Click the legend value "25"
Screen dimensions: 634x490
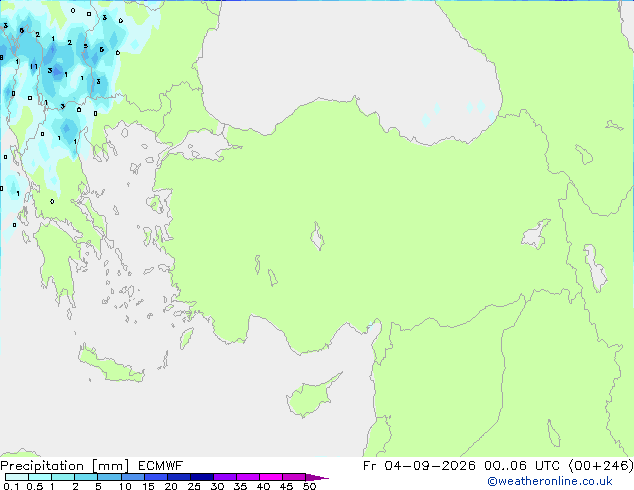click(194, 486)
